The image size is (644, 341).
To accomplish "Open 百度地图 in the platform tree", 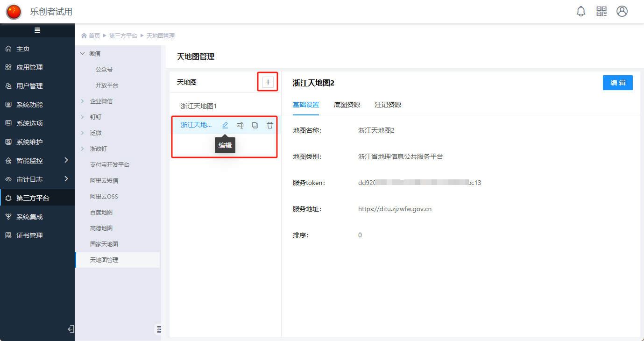I will tap(101, 213).
